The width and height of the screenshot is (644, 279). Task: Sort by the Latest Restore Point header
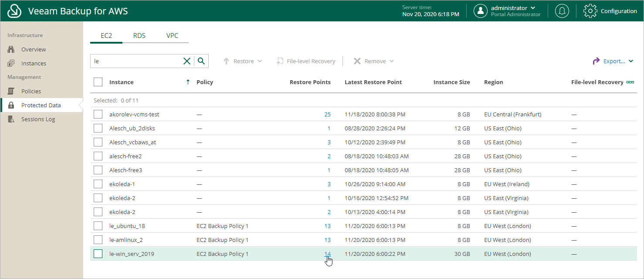click(x=373, y=82)
